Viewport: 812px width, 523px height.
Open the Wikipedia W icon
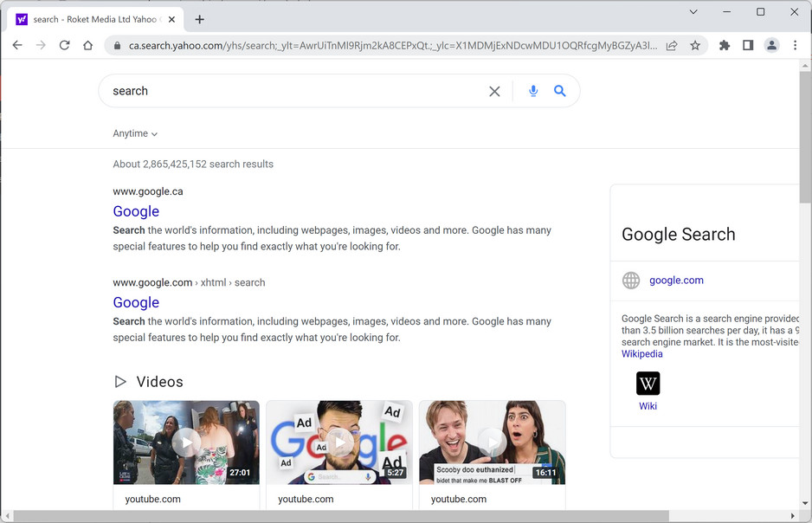pos(648,384)
